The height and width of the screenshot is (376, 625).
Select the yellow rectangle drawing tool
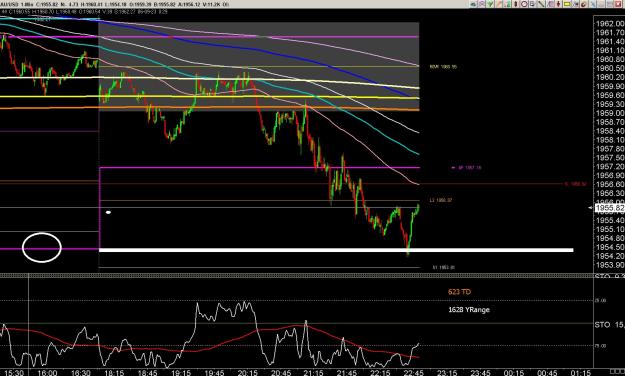tap(567, 4)
